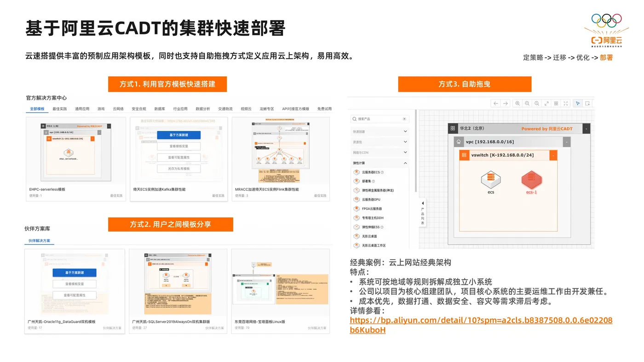
Task: Click help icon beside 云服务器ECS
Action: point(382,172)
